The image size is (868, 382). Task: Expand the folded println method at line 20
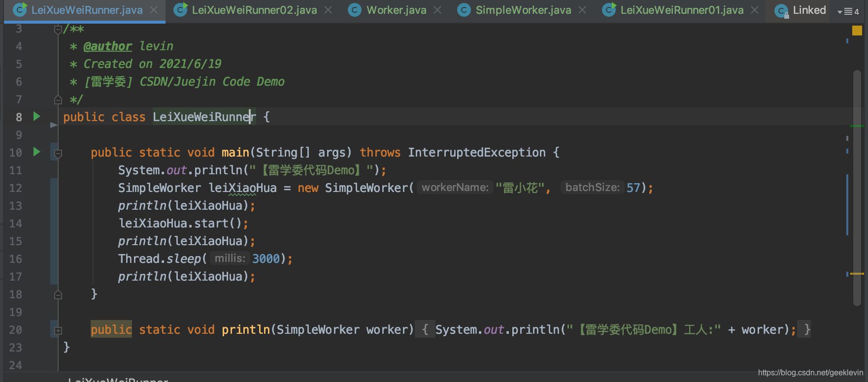pos(58,331)
